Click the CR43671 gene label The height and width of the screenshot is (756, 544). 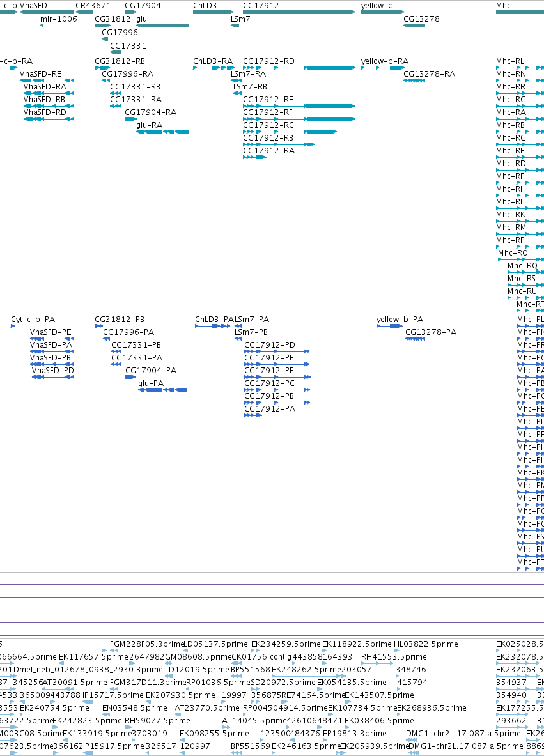point(93,6)
